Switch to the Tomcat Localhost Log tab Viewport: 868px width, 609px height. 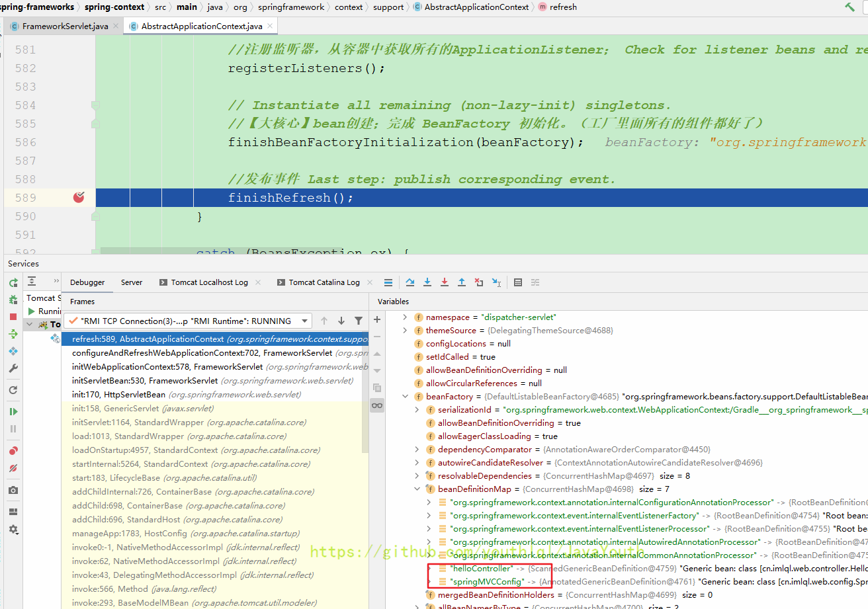(x=209, y=282)
